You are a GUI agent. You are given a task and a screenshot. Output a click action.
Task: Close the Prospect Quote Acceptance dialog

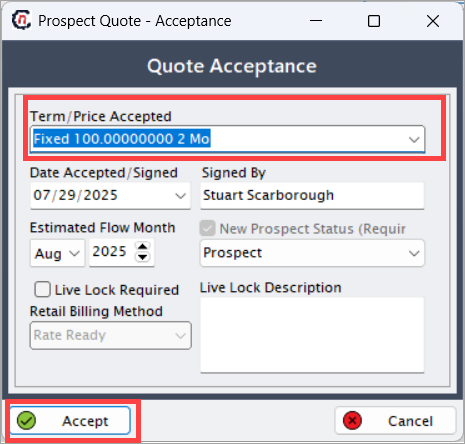[x=433, y=21]
